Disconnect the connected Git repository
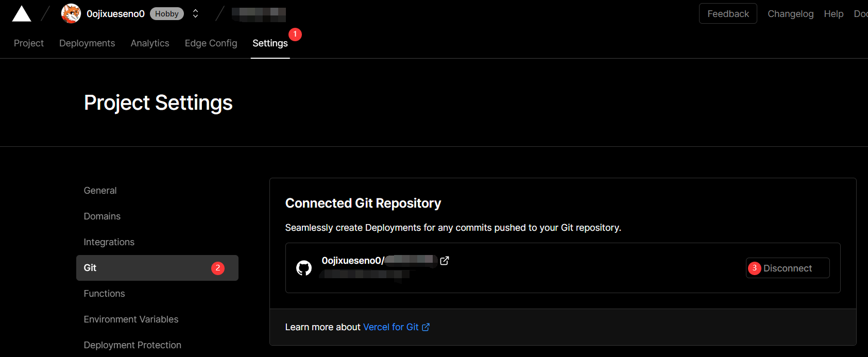The width and height of the screenshot is (868, 357). [x=788, y=268]
